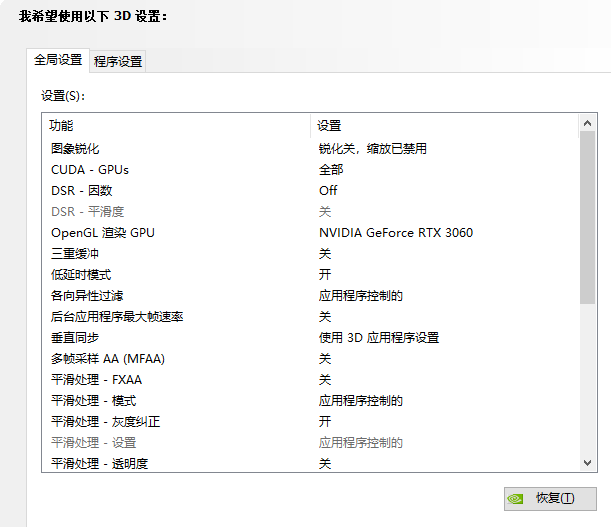Click the 开 value for 平滑处理 - 灰度纠正
Viewport: 611px width, 527px height.
pos(325,423)
